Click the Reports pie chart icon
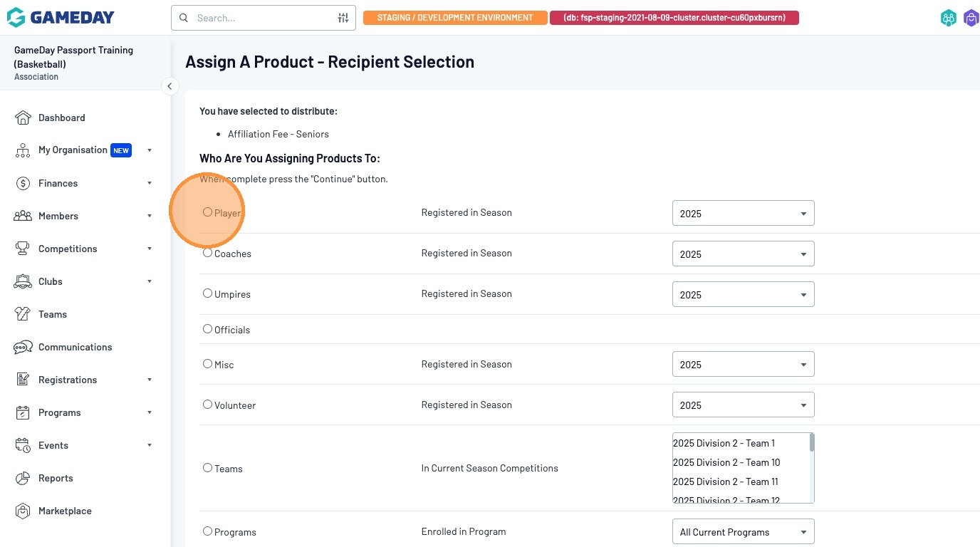Screen dimensions: 980x547 (23, 478)
